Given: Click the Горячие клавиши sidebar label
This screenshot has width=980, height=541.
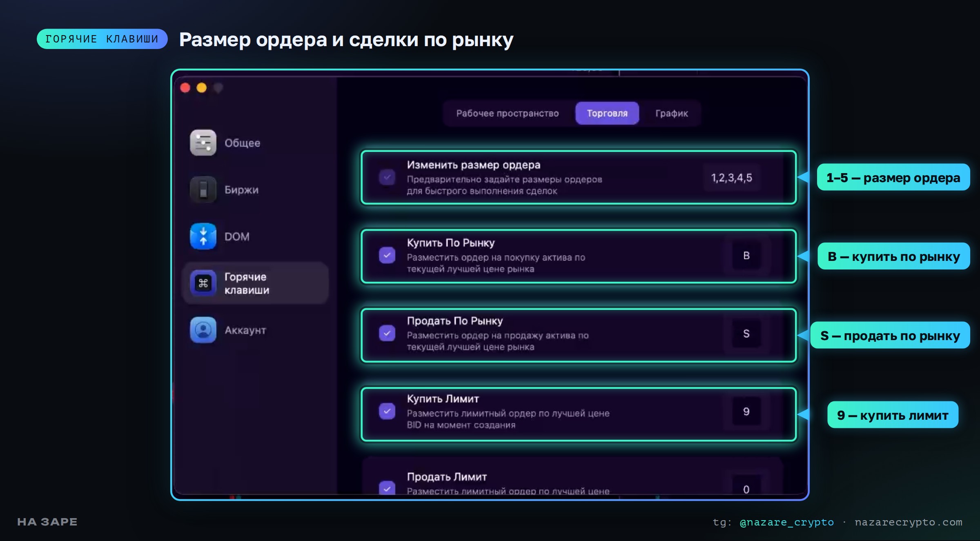Looking at the screenshot, I should pyautogui.click(x=247, y=283).
